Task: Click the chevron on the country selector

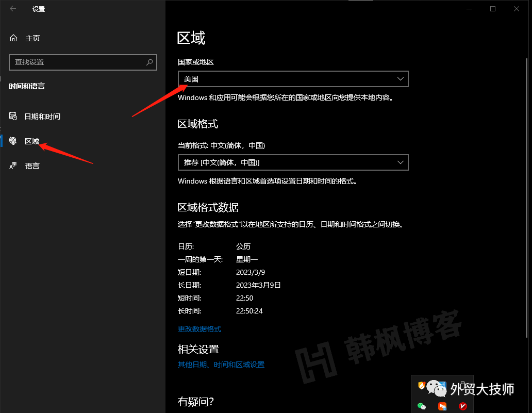Action: coord(401,79)
